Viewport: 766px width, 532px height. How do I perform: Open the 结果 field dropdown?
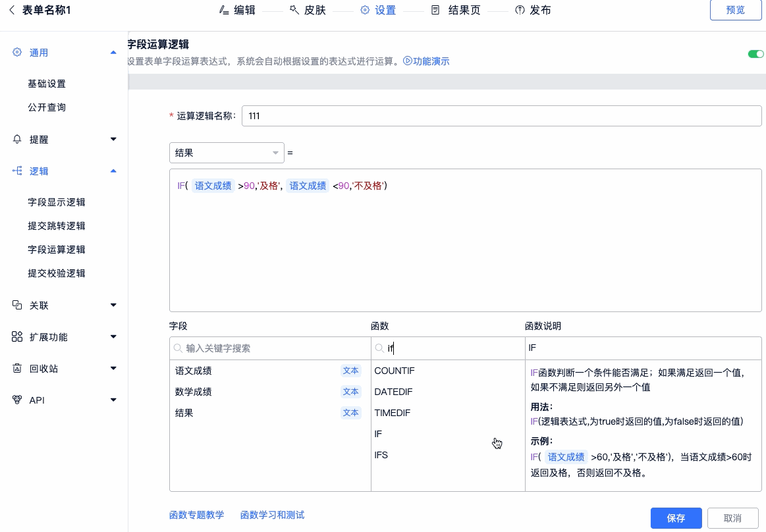[x=227, y=153]
